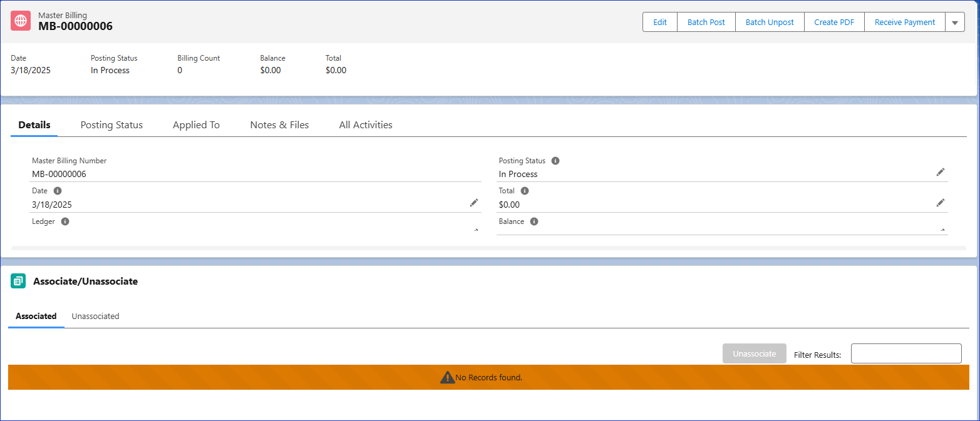
Task: Click info icon next to Posting Status label
Action: coord(555,161)
